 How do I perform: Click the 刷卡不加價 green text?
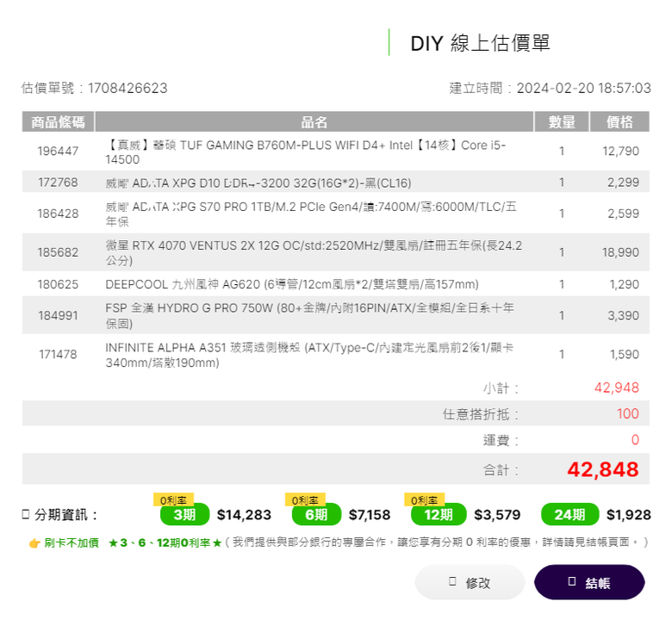pyautogui.click(x=72, y=542)
